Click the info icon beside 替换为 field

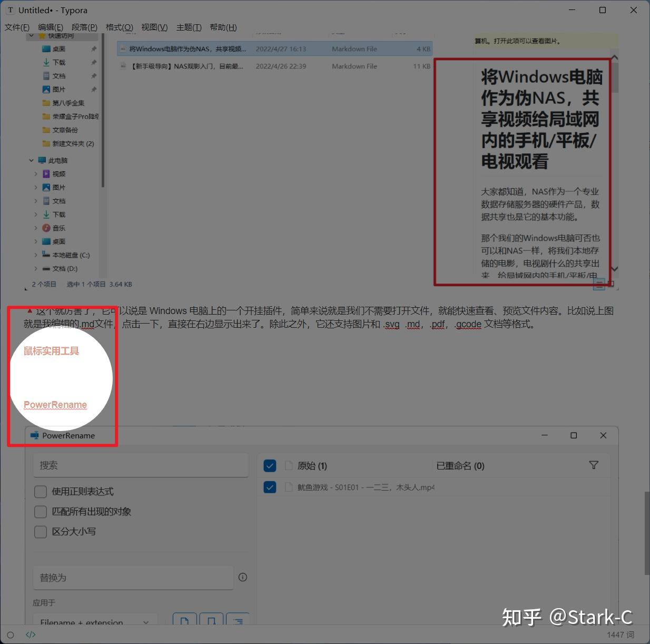(x=243, y=577)
